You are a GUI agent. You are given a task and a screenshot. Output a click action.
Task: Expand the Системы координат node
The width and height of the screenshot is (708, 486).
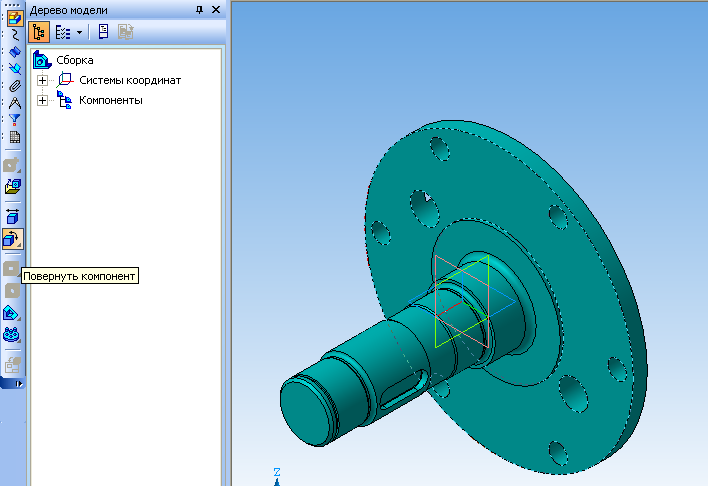click(x=42, y=80)
